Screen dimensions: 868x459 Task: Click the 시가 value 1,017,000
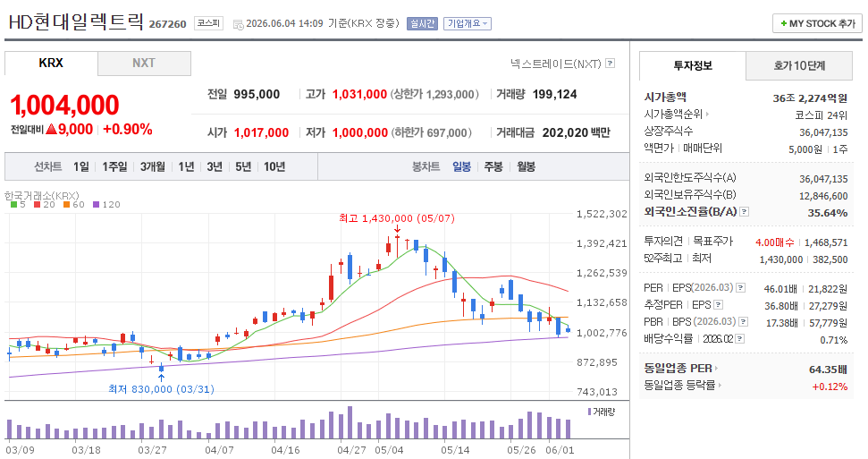[261, 132]
